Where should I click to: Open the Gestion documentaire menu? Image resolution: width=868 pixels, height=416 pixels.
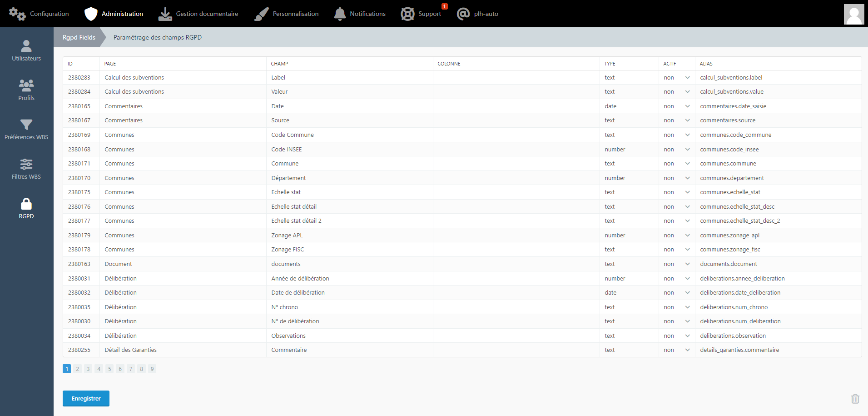tap(198, 14)
